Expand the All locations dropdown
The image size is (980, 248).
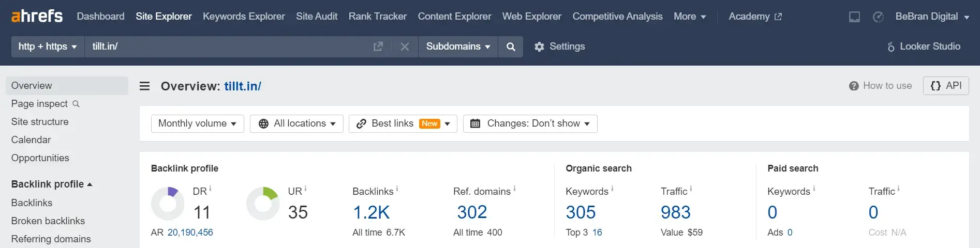pos(296,123)
